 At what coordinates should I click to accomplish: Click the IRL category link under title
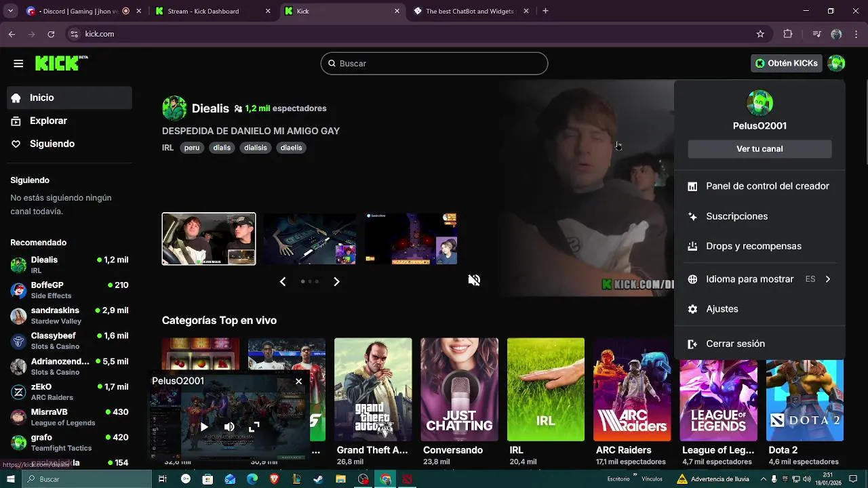pos(167,148)
